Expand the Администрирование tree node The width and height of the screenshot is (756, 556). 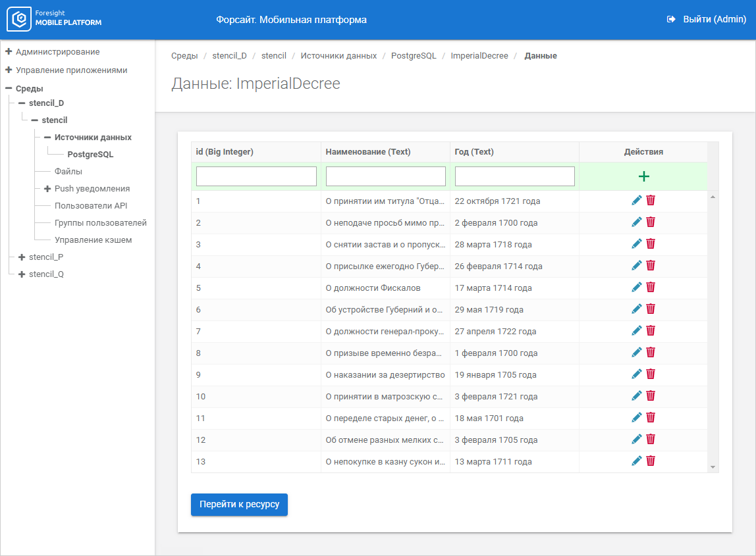point(9,51)
